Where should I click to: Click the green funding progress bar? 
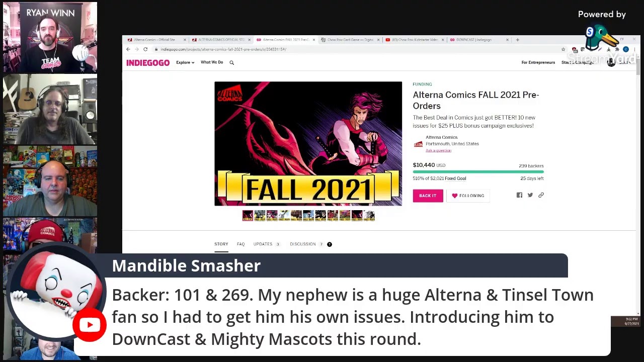pyautogui.click(x=478, y=172)
